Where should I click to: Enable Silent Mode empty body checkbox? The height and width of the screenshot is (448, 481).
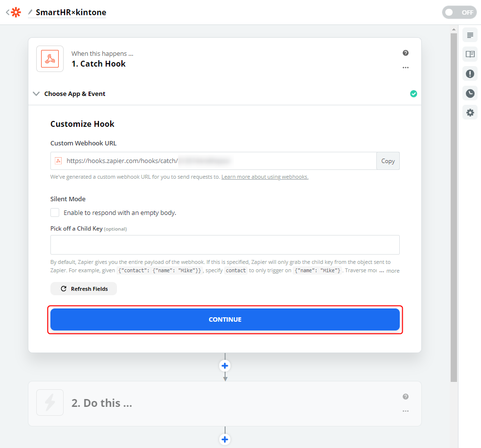tap(55, 212)
